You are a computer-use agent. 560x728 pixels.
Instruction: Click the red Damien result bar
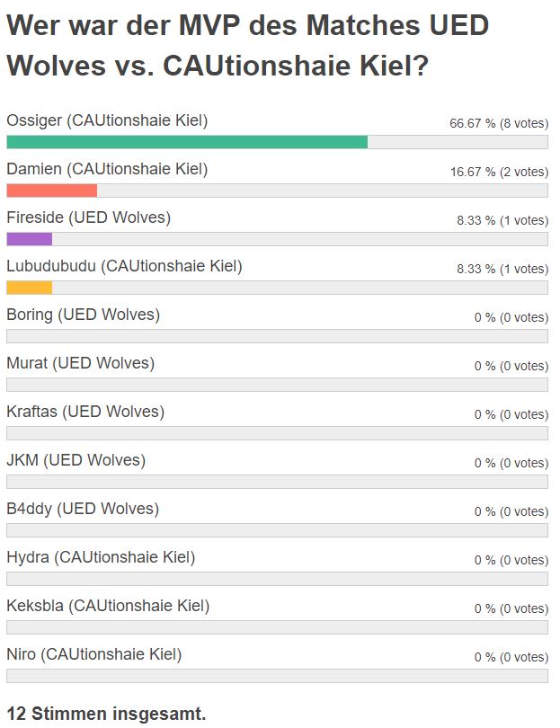pos(52,191)
